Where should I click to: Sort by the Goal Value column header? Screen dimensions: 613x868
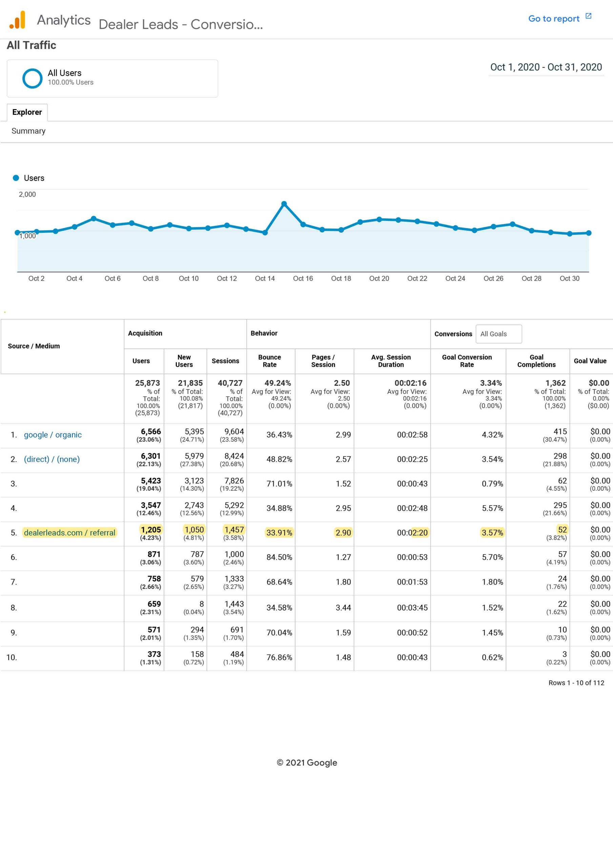pos(590,361)
